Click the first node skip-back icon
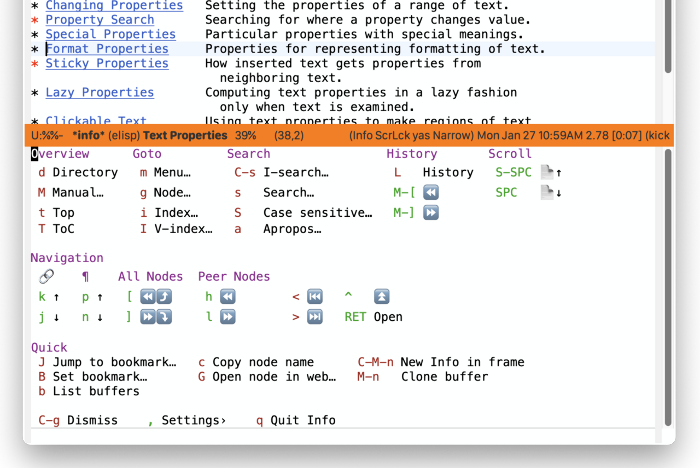Image resolution: width=700 pixels, height=468 pixels. point(314,297)
